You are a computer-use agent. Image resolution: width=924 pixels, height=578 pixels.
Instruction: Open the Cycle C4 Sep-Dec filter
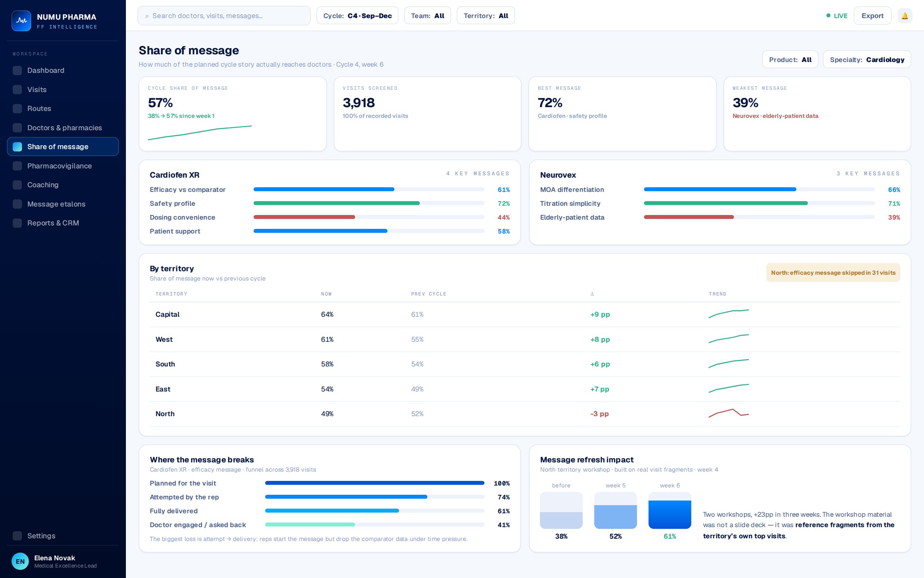tap(357, 16)
